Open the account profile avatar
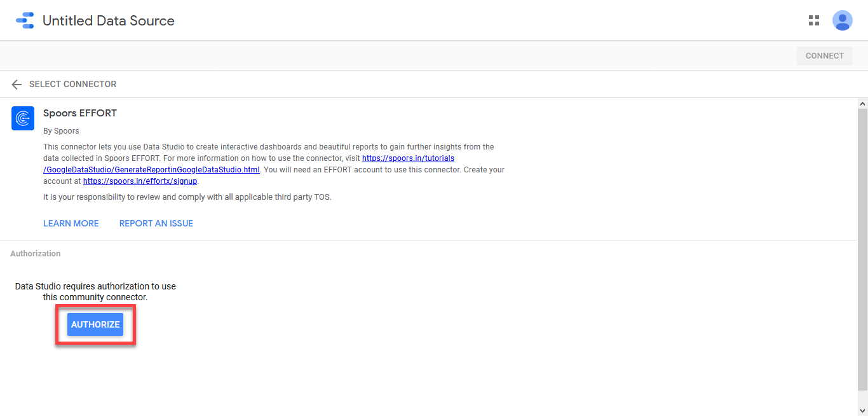 (x=842, y=20)
